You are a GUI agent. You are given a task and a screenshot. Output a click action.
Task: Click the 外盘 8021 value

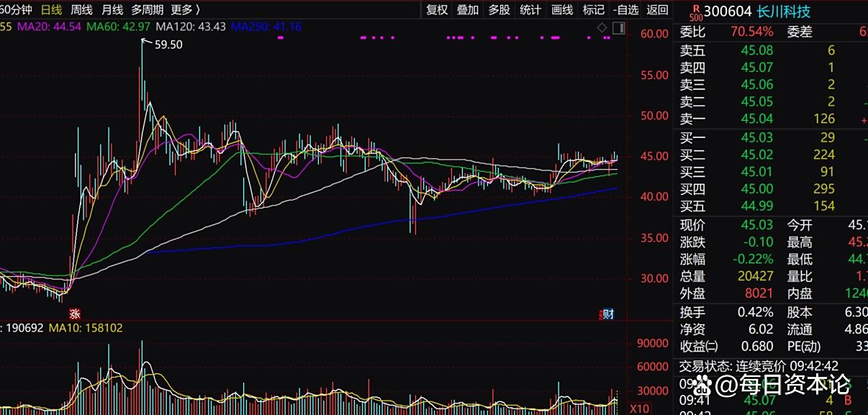tap(759, 293)
